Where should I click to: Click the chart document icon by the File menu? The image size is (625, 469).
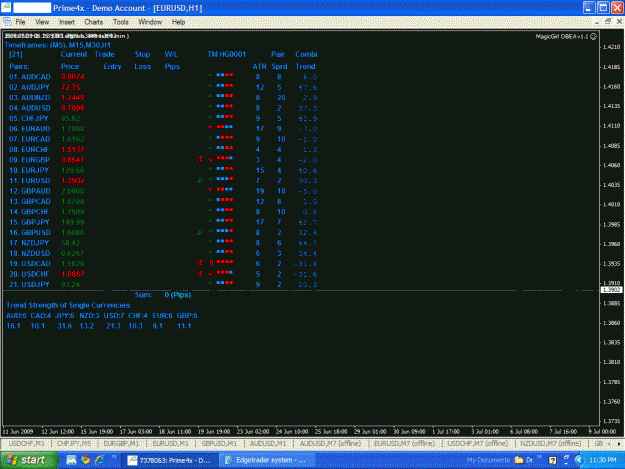[7, 22]
